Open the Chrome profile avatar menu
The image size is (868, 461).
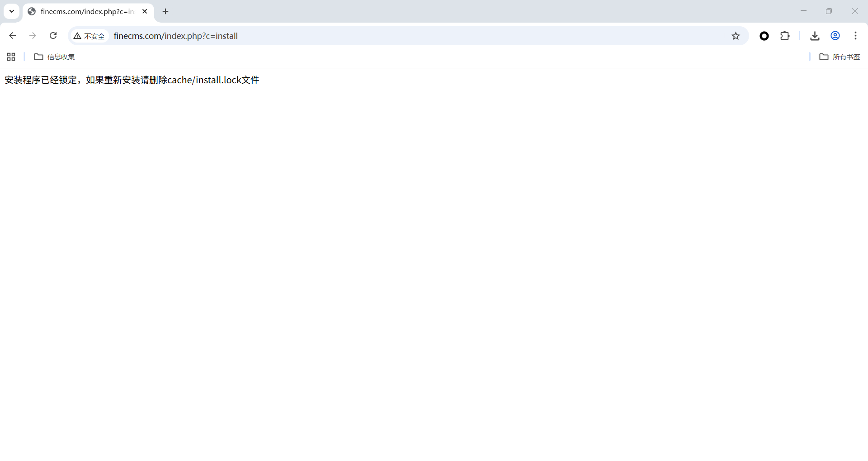(x=835, y=36)
